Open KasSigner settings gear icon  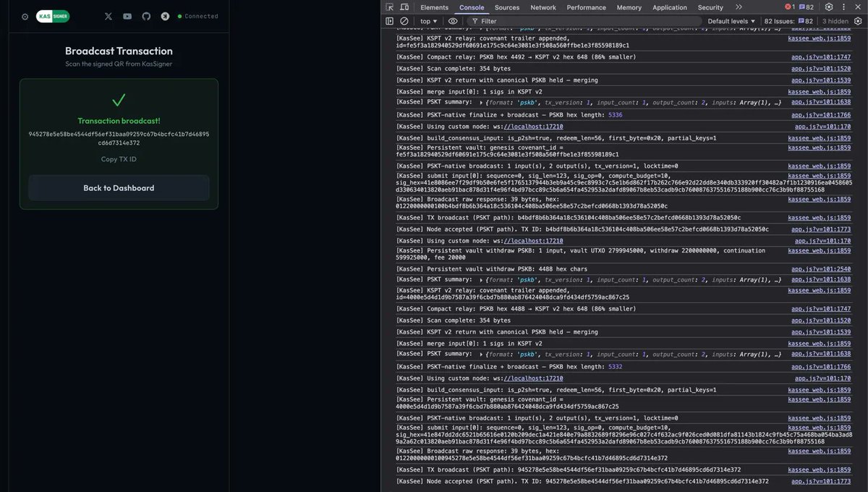25,16
